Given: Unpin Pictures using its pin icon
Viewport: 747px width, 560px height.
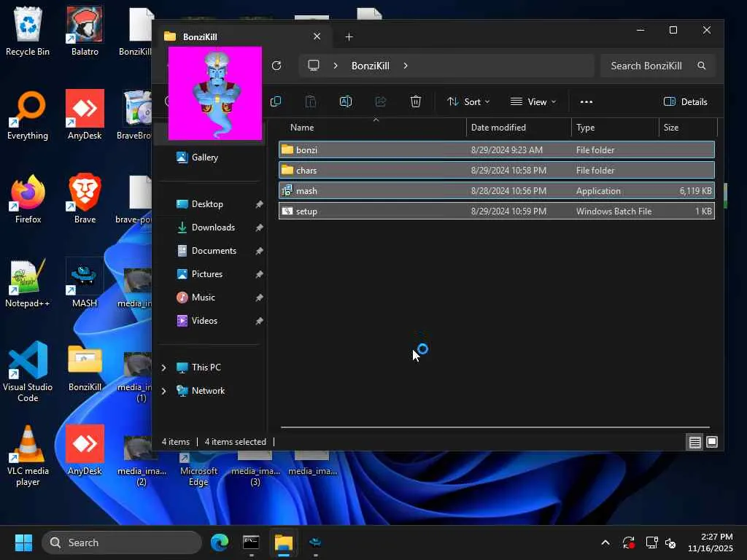Looking at the screenshot, I should point(259,274).
